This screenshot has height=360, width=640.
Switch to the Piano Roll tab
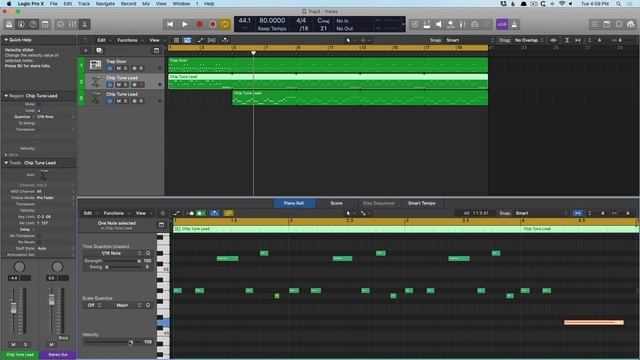coord(294,203)
